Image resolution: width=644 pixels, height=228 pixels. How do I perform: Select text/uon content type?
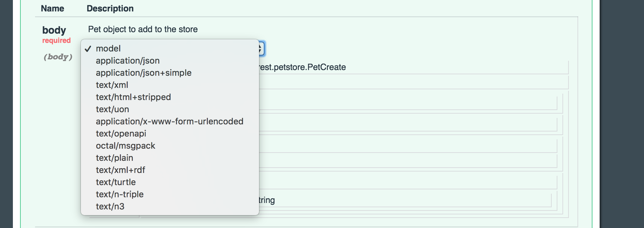[x=112, y=109]
